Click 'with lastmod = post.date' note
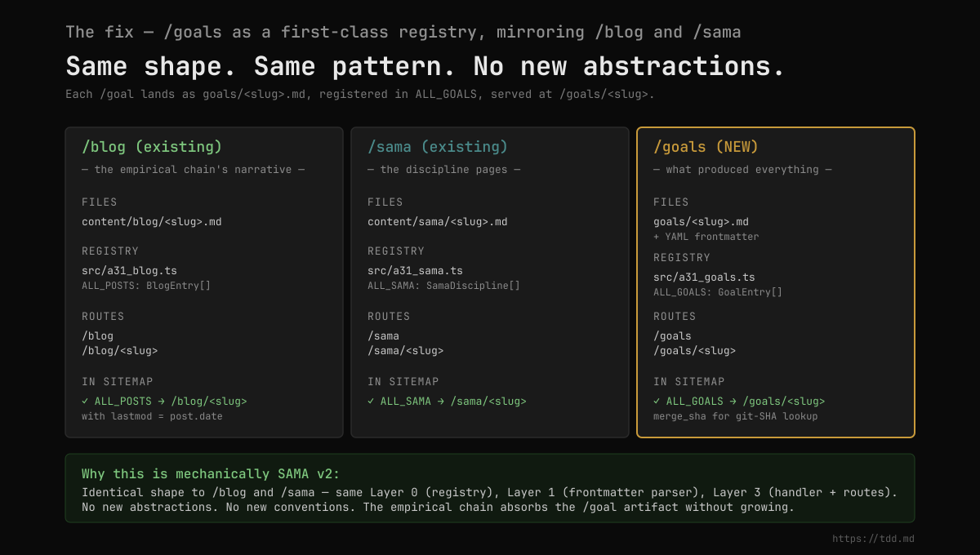980x555 pixels. tap(152, 416)
